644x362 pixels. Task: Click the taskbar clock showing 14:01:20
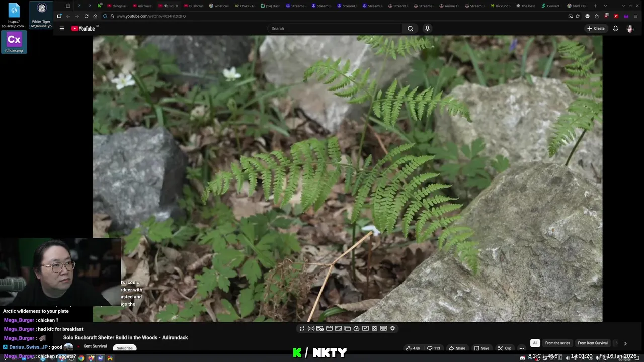582,356
